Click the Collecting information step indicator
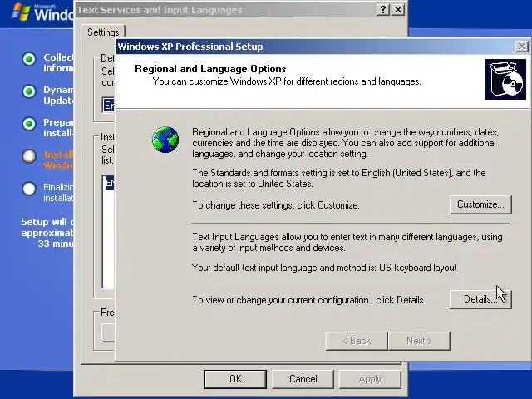The height and width of the screenshot is (399, 532). tap(29, 59)
